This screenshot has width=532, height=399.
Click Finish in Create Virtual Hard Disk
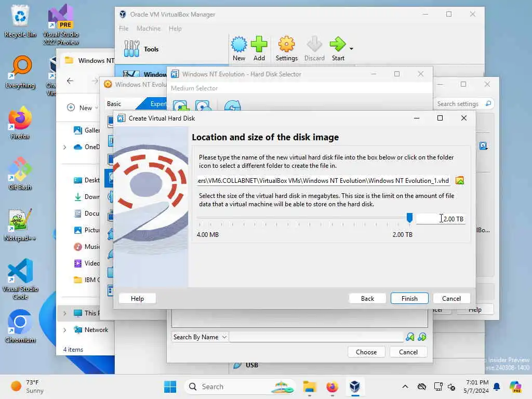coord(409,299)
